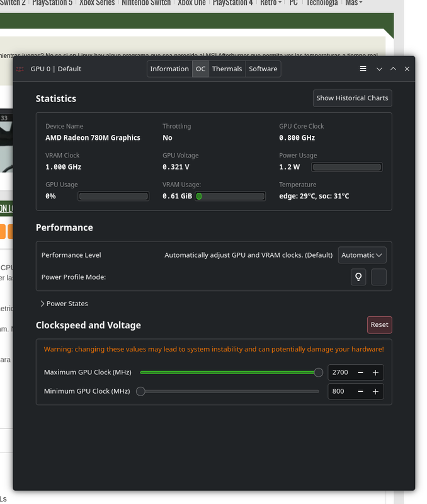Open the GPU 0 | Default selector
427x504 pixels.
coord(56,69)
